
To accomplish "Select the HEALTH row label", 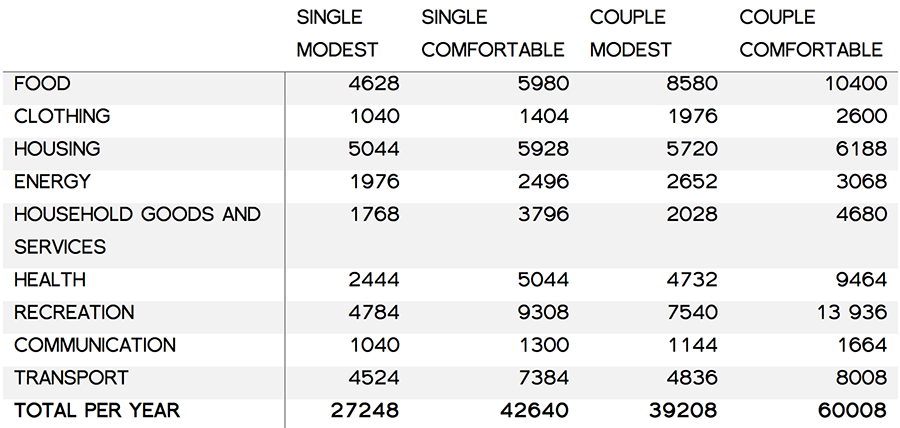I will point(49,280).
